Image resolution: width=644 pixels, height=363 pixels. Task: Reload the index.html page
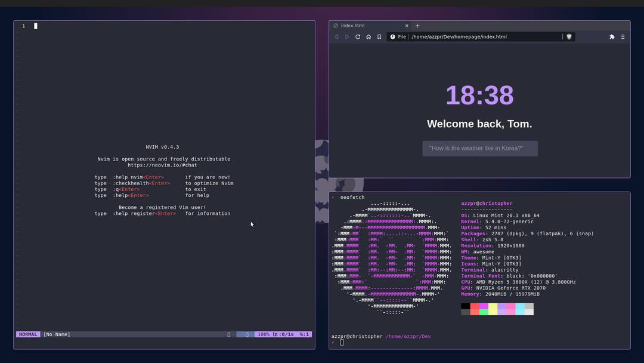click(357, 36)
